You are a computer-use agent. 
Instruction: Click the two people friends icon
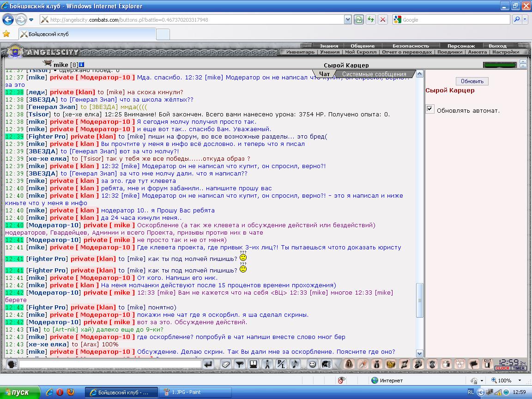click(x=446, y=364)
